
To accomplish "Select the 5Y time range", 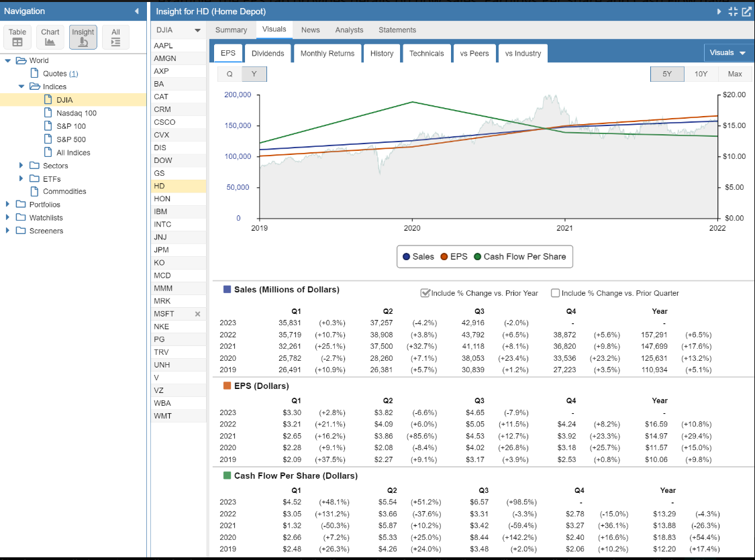I will (x=667, y=74).
